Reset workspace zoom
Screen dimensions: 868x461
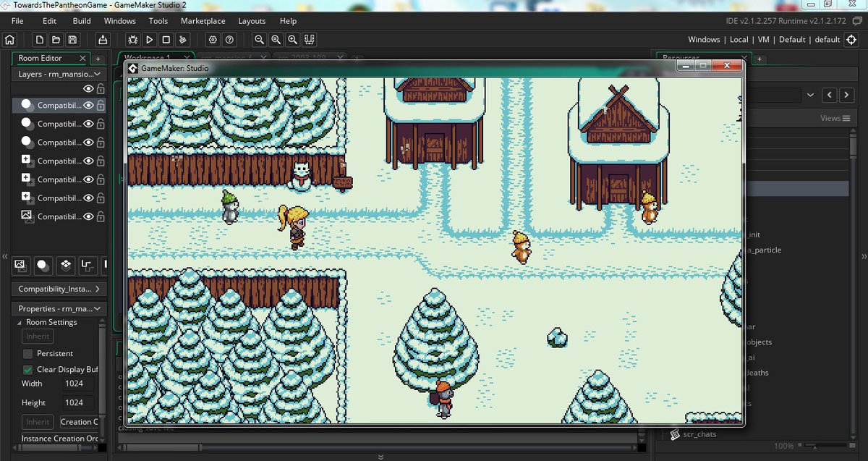(x=276, y=40)
